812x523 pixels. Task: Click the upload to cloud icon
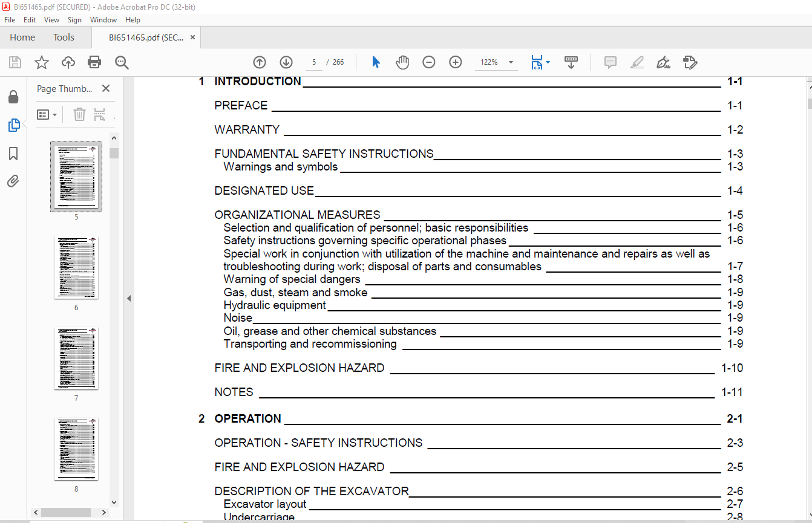coord(68,62)
